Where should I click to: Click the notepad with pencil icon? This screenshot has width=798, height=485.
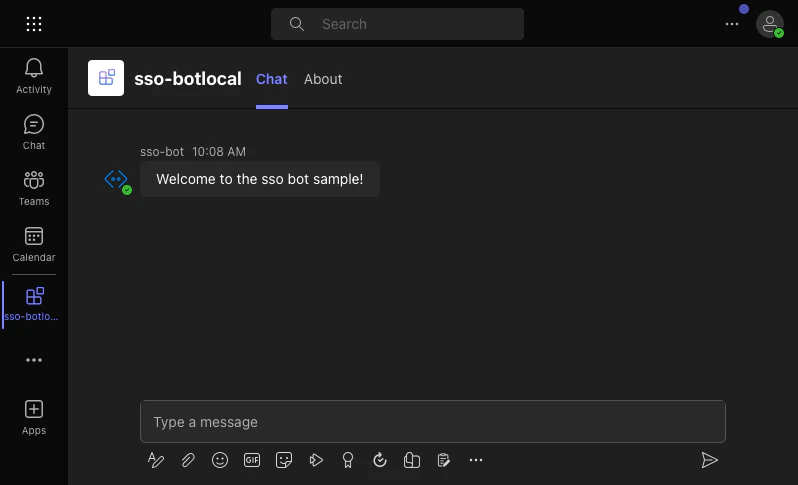[x=444, y=460]
